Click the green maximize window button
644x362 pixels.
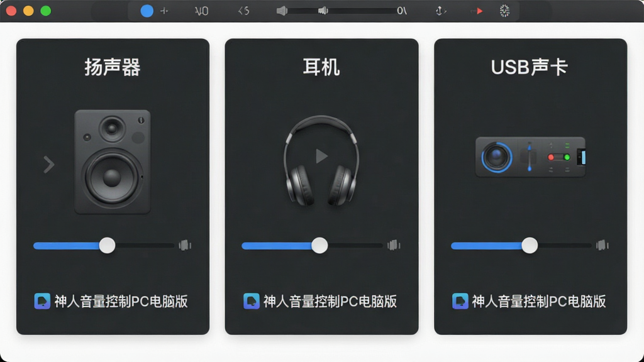click(x=45, y=11)
